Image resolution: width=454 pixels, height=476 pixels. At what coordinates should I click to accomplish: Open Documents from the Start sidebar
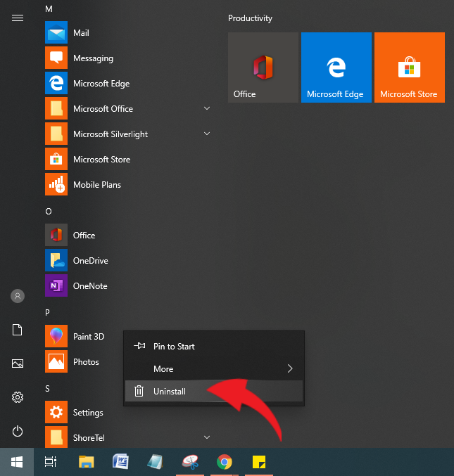click(18, 330)
